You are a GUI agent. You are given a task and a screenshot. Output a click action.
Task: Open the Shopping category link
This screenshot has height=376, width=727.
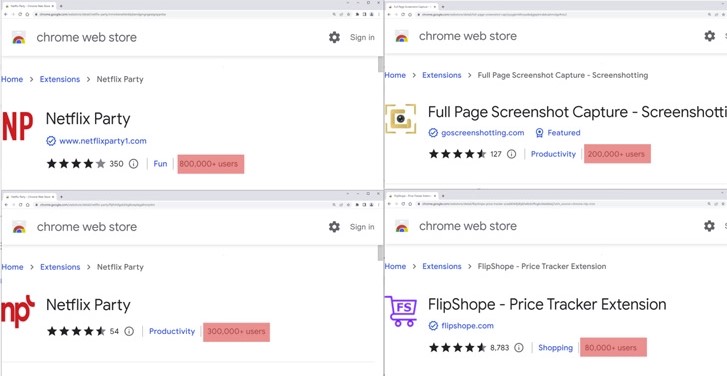tap(555, 347)
